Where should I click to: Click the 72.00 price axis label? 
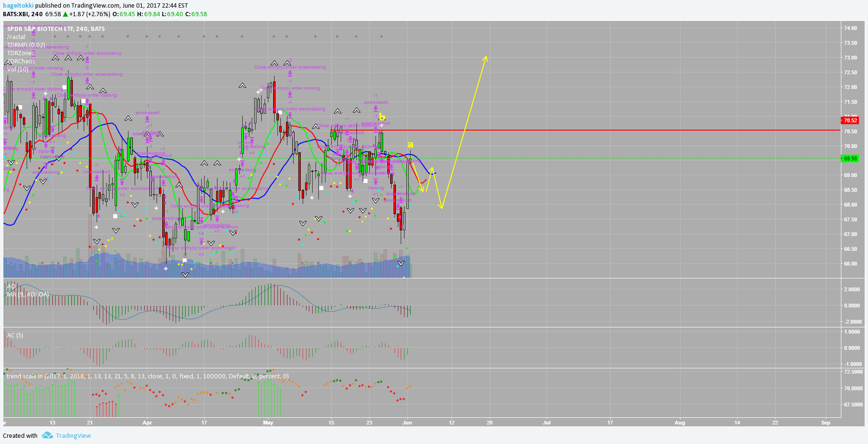point(850,87)
